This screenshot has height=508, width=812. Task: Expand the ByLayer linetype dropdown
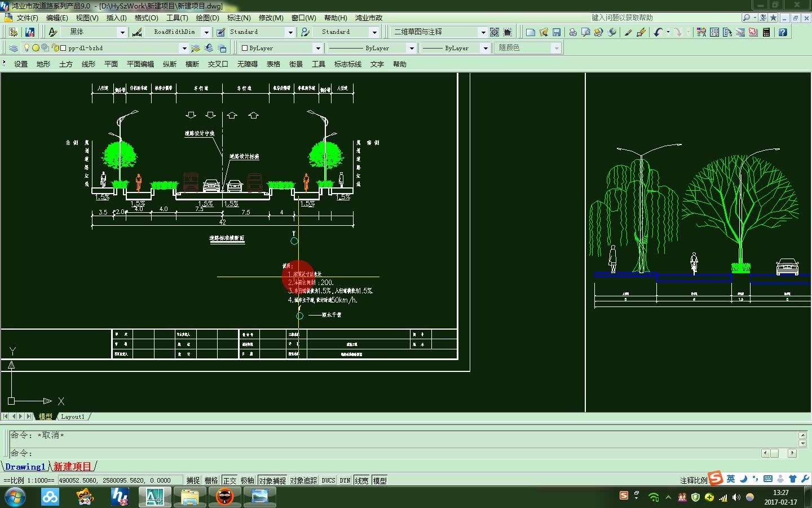tap(411, 48)
